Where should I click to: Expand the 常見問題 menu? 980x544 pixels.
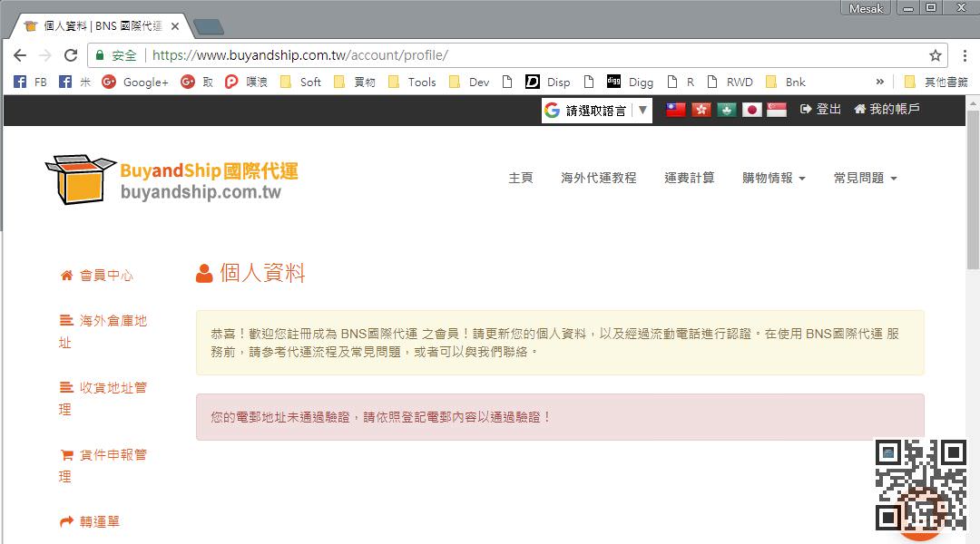click(x=865, y=179)
